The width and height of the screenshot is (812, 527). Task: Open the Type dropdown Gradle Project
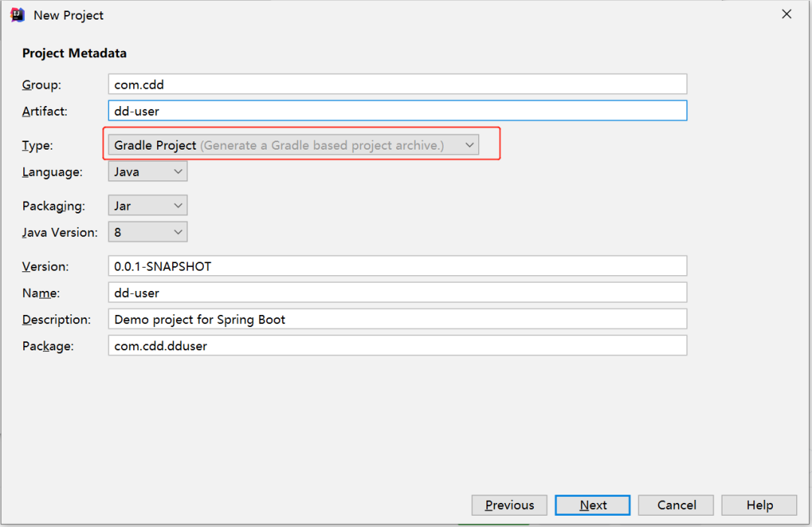click(x=293, y=145)
